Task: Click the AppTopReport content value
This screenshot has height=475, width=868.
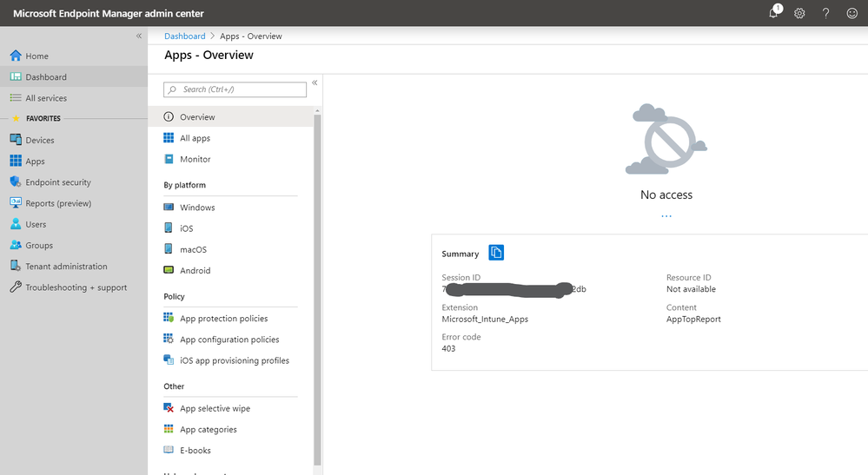Action: pos(693,319)
